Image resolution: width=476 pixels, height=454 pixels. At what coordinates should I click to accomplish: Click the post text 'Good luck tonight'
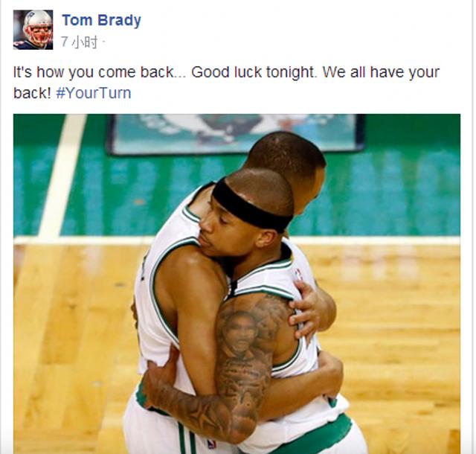click(x=253, y=72)
